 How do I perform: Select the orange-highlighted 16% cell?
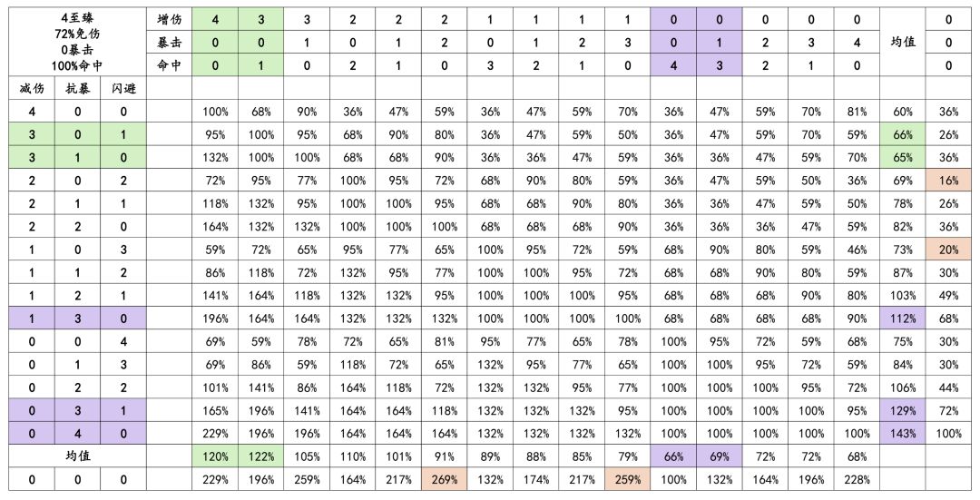click(x=948, y=181)
